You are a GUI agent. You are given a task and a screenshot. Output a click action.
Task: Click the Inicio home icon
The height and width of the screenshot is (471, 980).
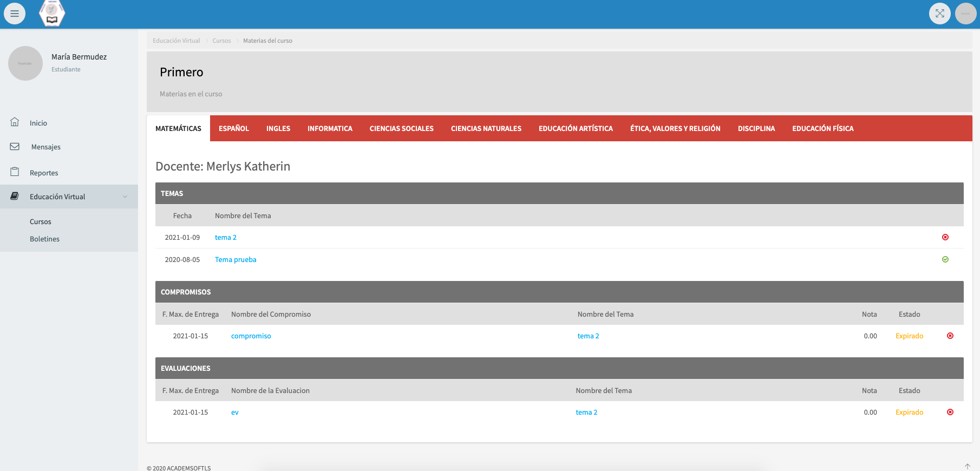[x=15, y=122]
